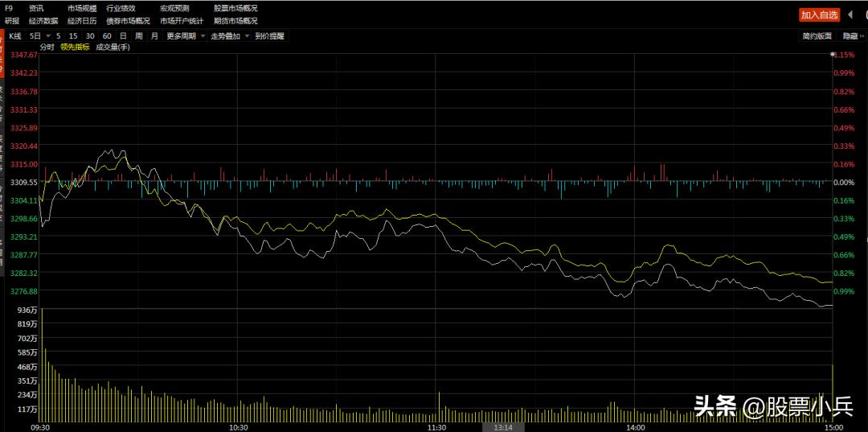
Task: Click the 117万 volume axis label
Action: (29, 409)
